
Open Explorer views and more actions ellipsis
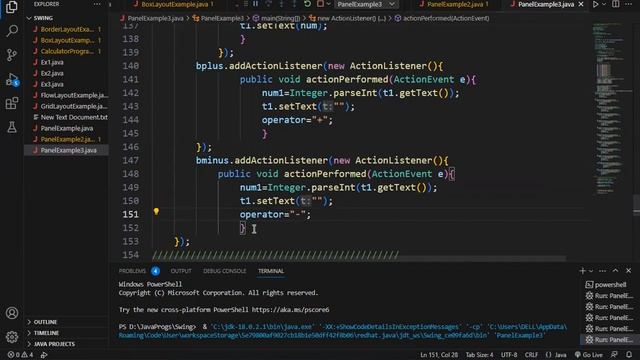97,4
